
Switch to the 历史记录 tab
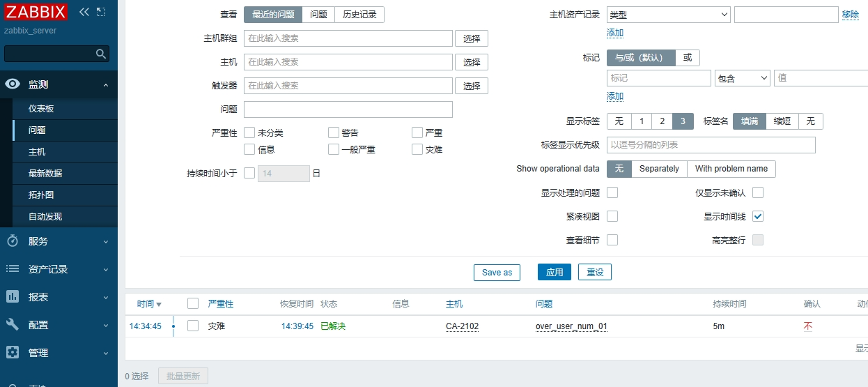pyautogui.click(x=359, y=15)
